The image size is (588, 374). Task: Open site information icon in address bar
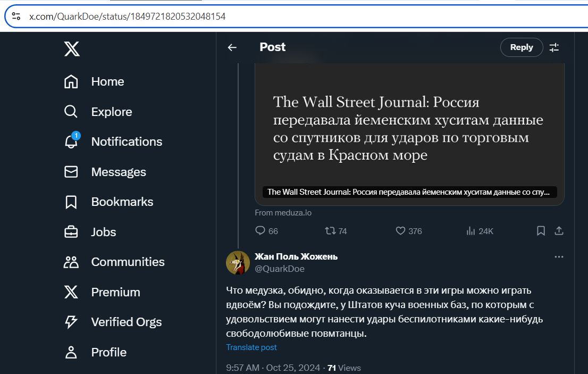point(16,16)
